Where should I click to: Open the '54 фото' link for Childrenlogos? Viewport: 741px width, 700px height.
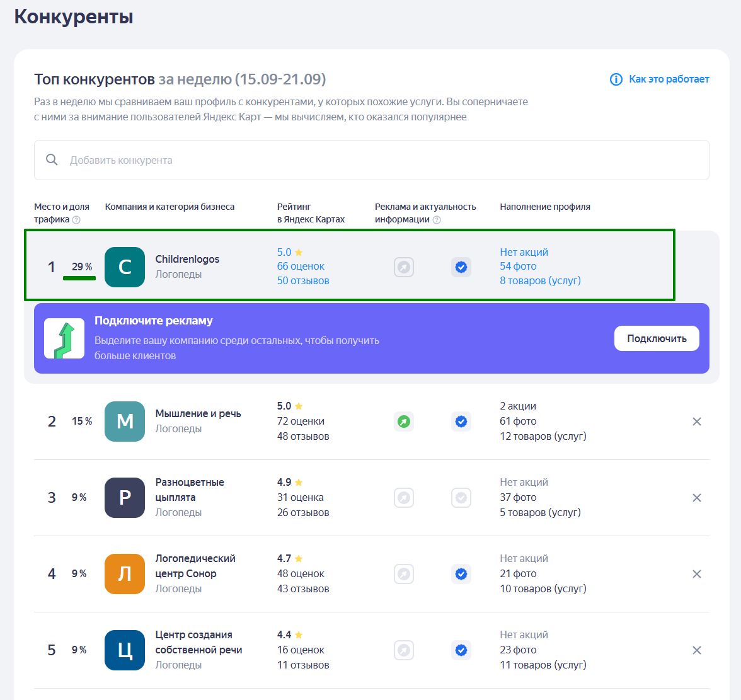click(x=518, y=267)
